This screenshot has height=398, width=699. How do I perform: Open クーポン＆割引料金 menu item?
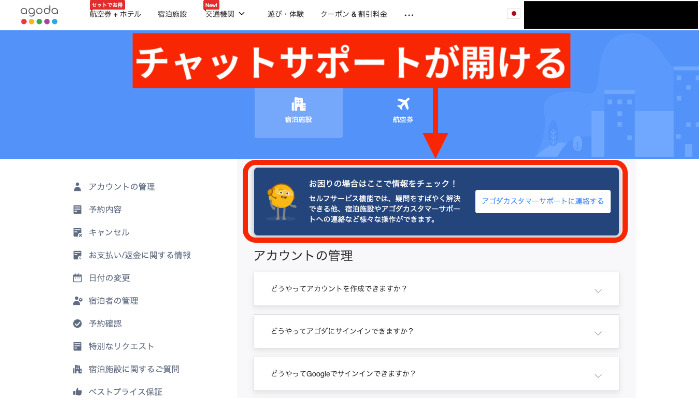click(354, 14)
